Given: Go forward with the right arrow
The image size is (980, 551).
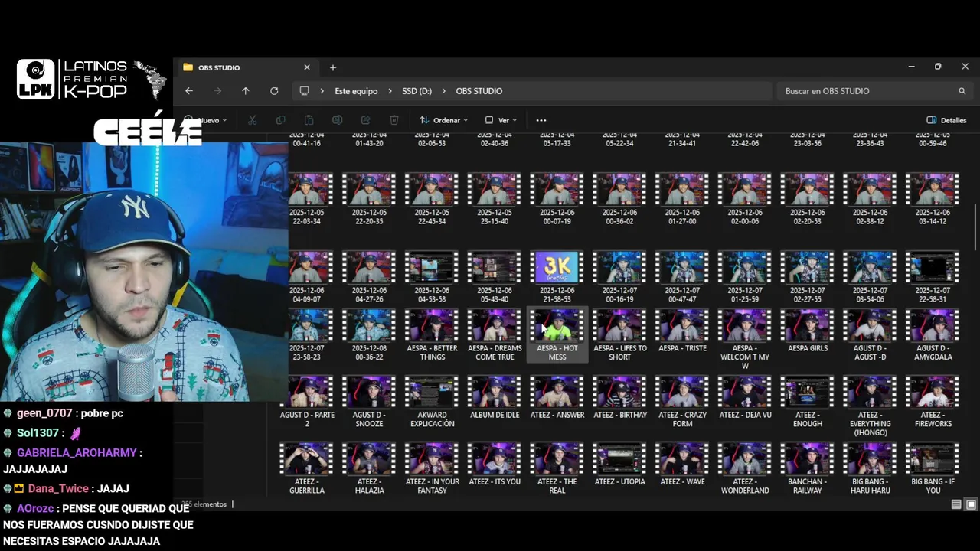Looking at the screenshot, I should point(217,91).
